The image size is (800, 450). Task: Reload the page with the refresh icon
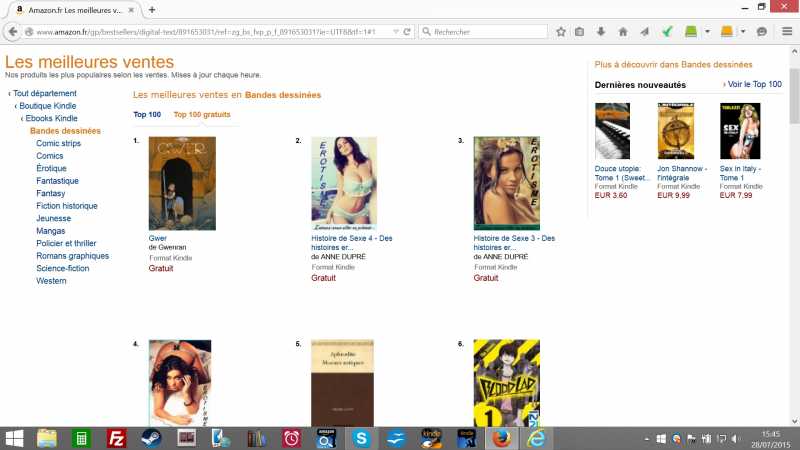coord(407,32)
